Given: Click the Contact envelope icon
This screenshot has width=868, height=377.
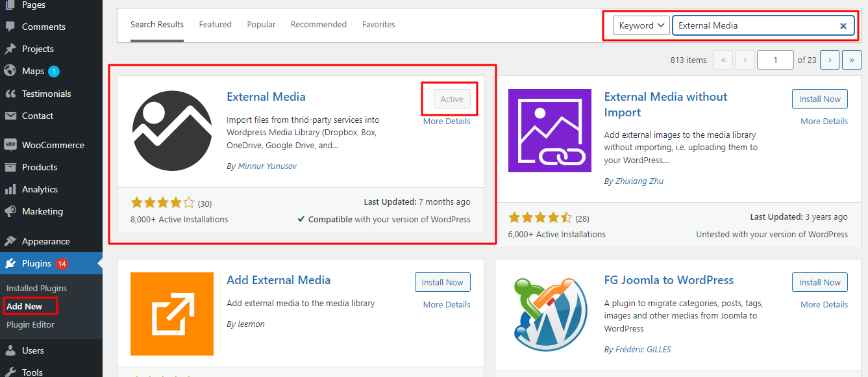Looking at the screenshot, I should 10,116.
